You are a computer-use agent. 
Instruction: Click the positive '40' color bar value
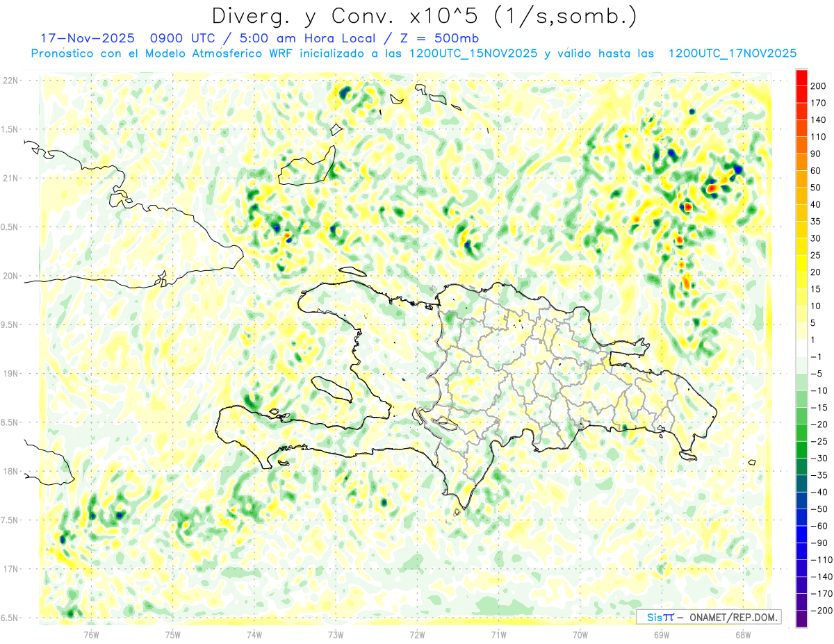click(x=816, y=204)
